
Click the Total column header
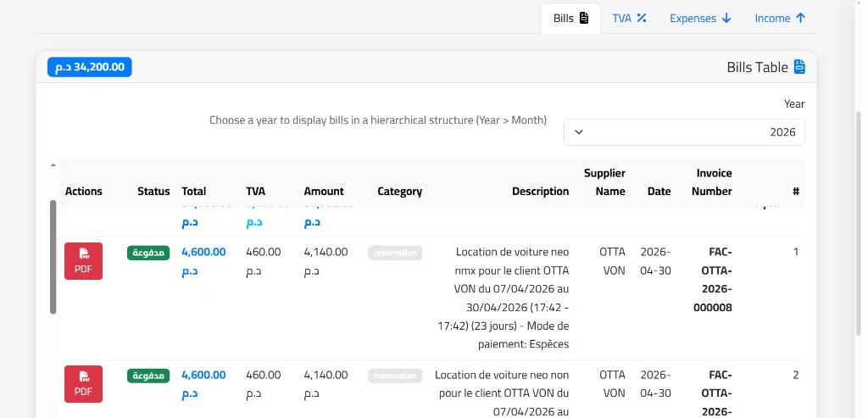[194, 191]
